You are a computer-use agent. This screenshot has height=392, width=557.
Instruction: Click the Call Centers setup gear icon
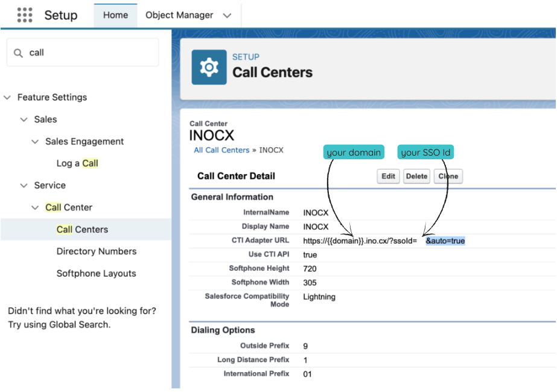click(209, 67)
